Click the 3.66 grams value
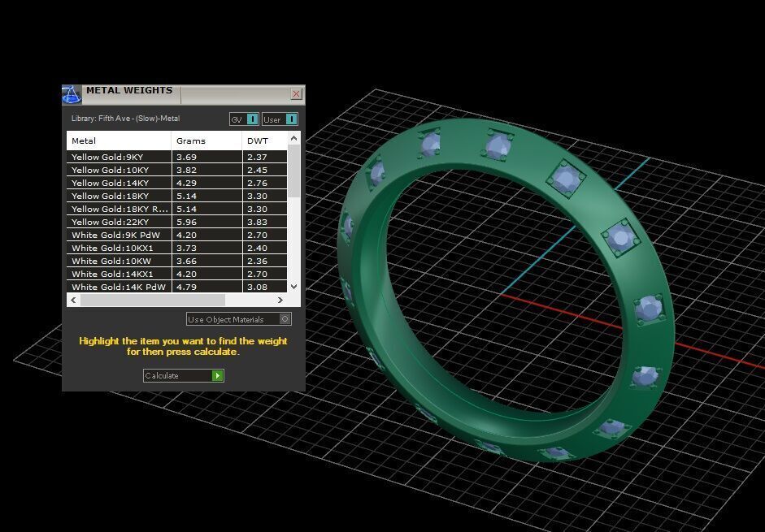The image size is (765, 532). tap(186, 261)
